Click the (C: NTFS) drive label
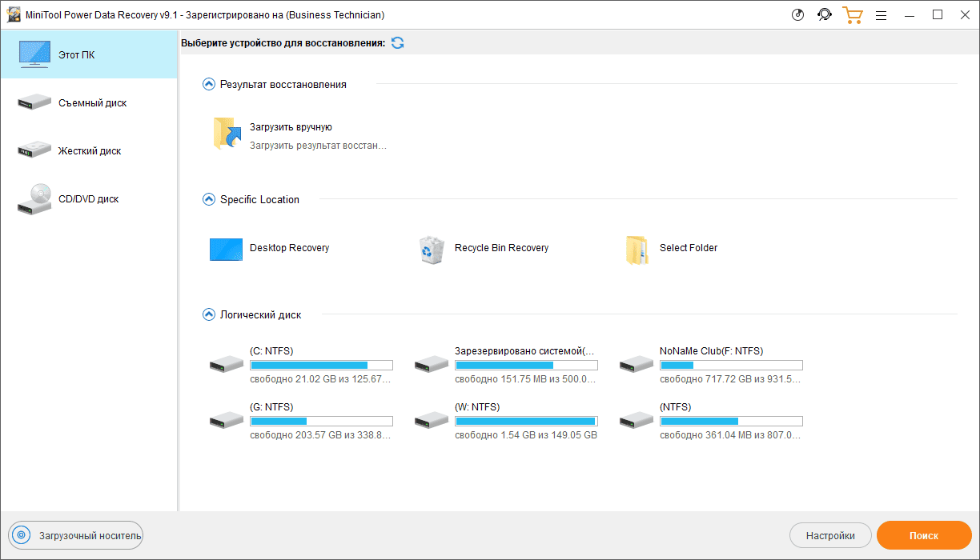 click(271, 351)
